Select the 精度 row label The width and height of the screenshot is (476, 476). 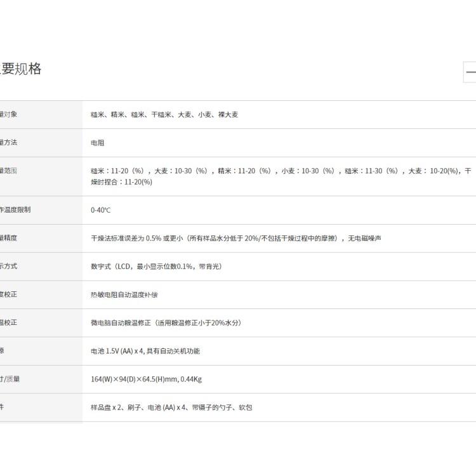8,238
